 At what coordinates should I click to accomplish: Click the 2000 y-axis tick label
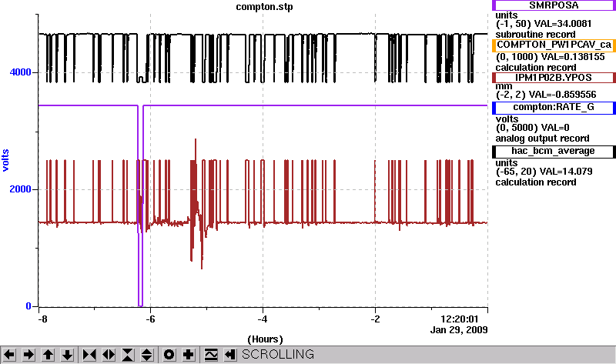tap(21, 189)
